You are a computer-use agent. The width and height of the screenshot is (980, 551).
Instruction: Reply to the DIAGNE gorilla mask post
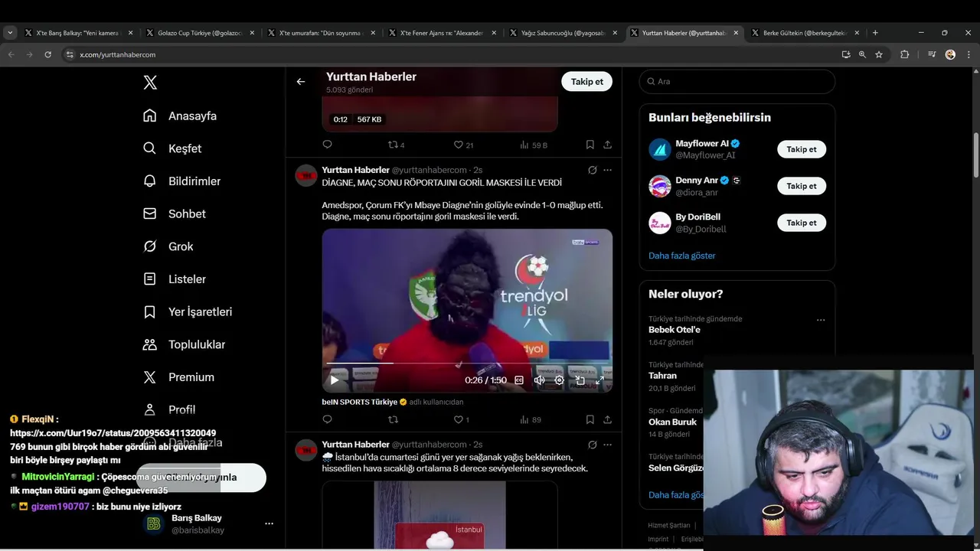(x=327, y=419)
